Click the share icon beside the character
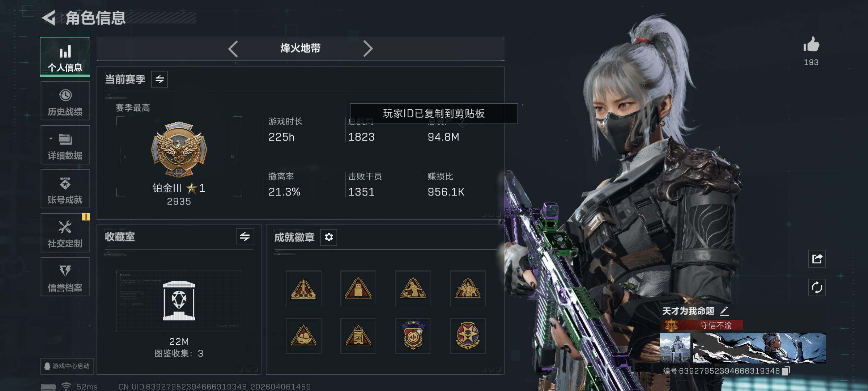Viewport: 868px width, 391px height. pyautogui.click(x=817, y=258)
